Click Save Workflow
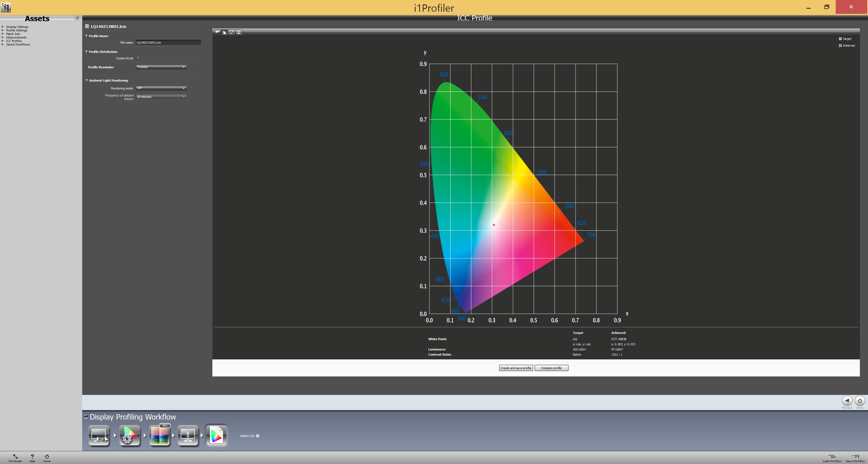This screenshot has height=464, width=868. (x=855, y=458)
